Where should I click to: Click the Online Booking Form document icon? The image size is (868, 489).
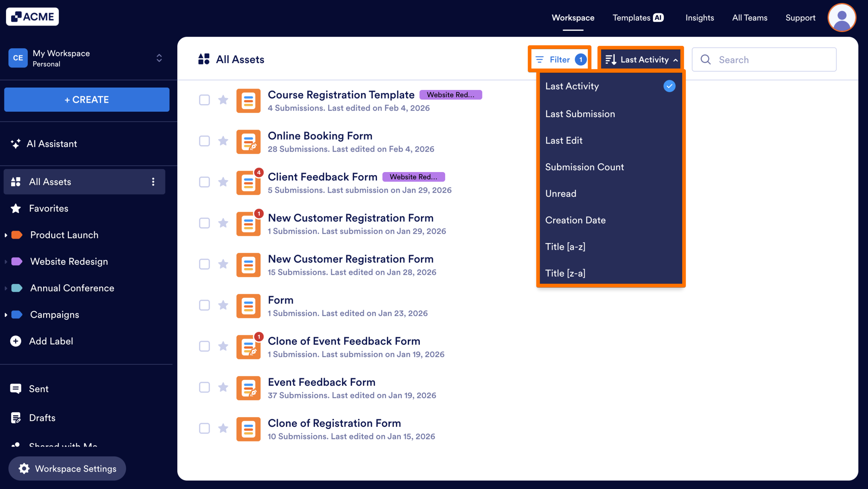(x=248, y=142)
